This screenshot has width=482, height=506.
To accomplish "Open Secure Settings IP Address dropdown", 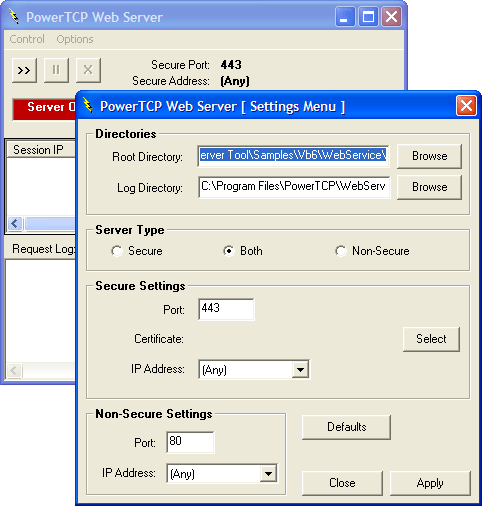I will 300,369.
